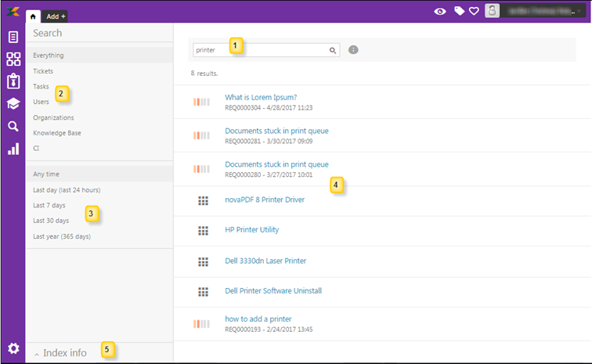Switch to the home tab

click(33, 16)
